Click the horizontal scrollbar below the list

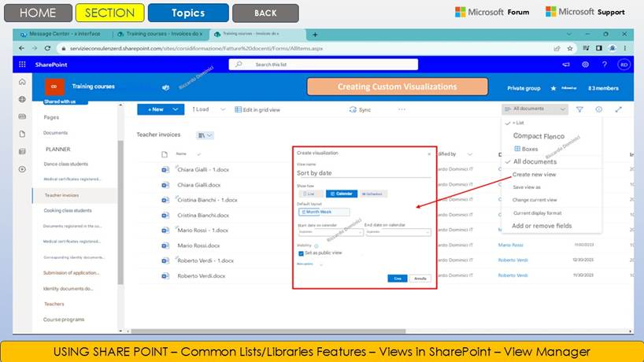click(x=268, y=331)
